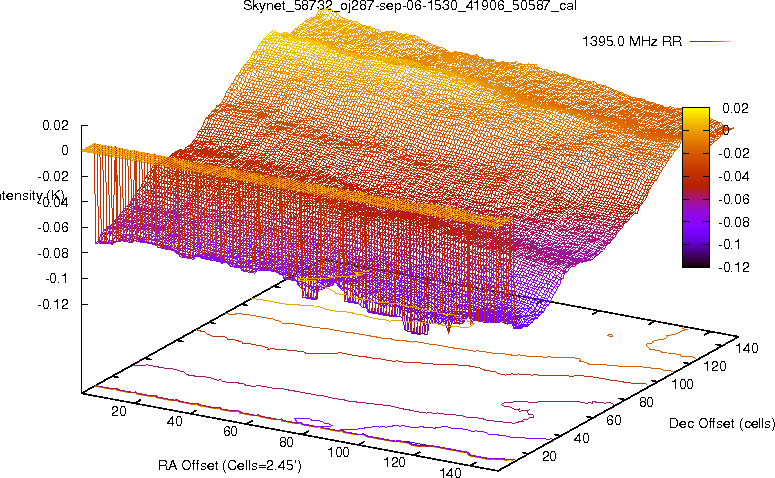Click the plot title starting with Skynet_58732_oj287
Screen dimensions: 775x478
click(410, 6)
